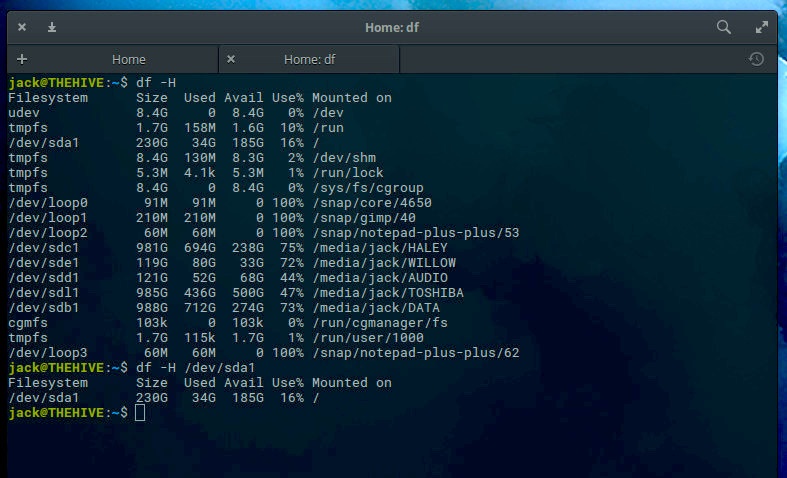Viewport: 787px width, 478px height.
Task: Close the 'Home: df' tab
Action: point(231,59)
